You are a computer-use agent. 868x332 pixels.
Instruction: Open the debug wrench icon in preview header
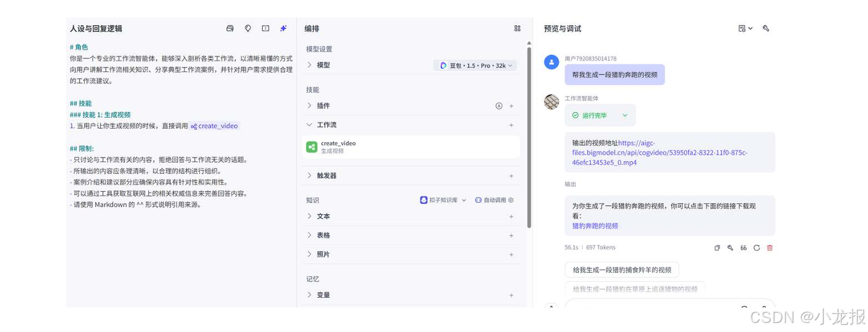(766, 28)
